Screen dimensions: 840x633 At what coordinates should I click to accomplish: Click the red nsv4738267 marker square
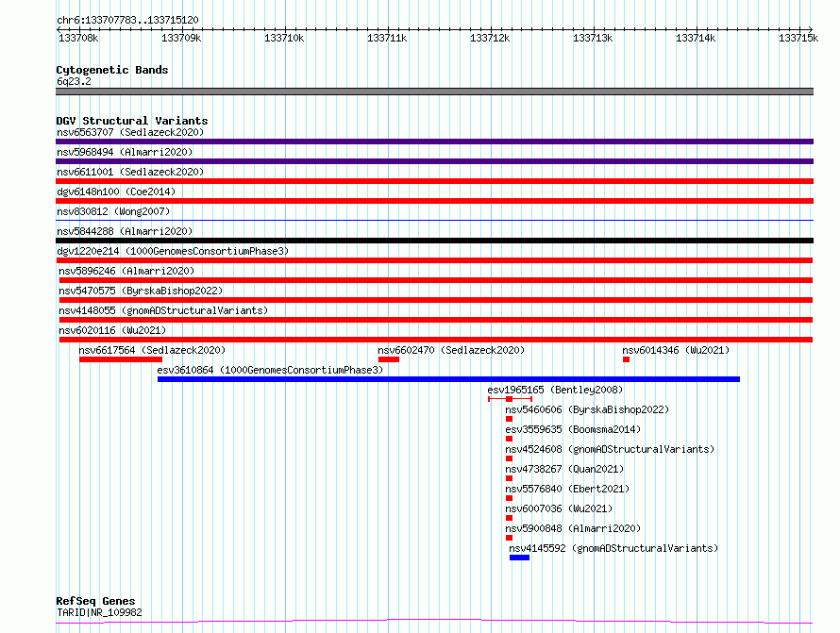tap(509, 478)
